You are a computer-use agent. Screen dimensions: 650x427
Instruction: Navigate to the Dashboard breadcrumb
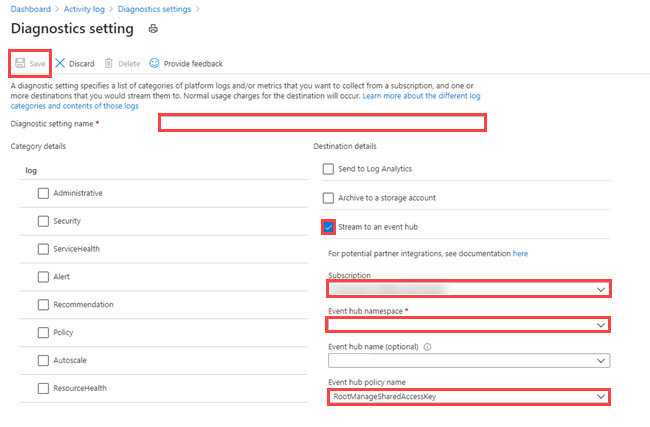click(x=30, y=9)
